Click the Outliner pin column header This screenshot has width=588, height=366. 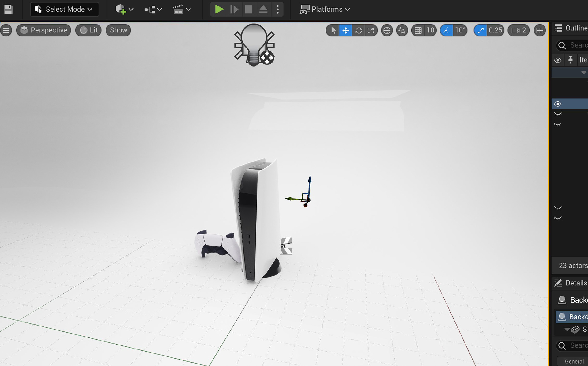pyautogui.click(x=570, y=60)
